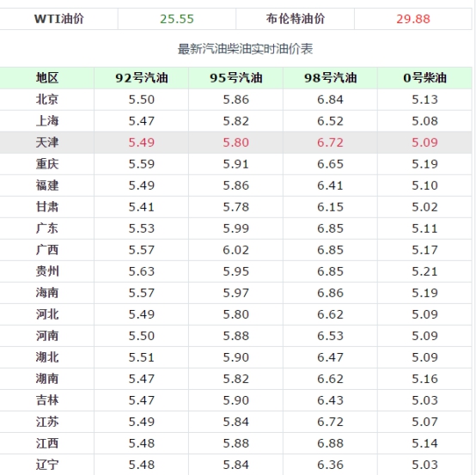Select the 江西 region row label
This screenshot has width=476, height=475.
pyautogui.click(x=46, y=443)
